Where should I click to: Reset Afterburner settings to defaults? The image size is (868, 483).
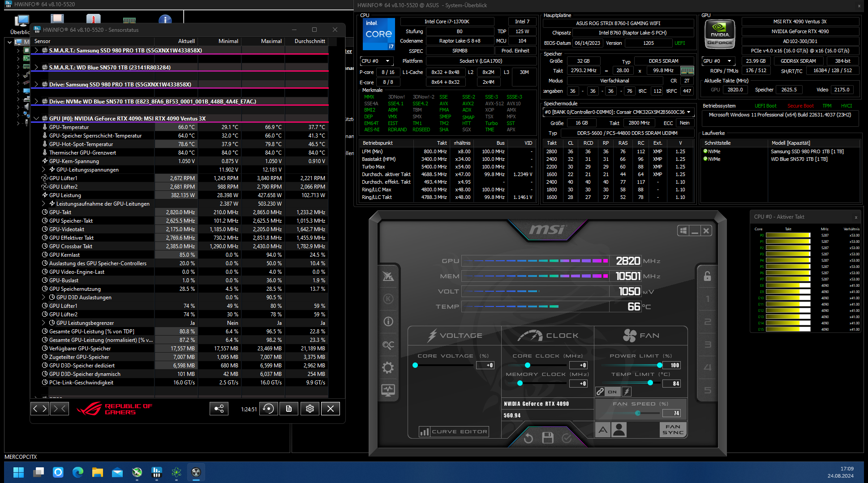pos(529,438)
